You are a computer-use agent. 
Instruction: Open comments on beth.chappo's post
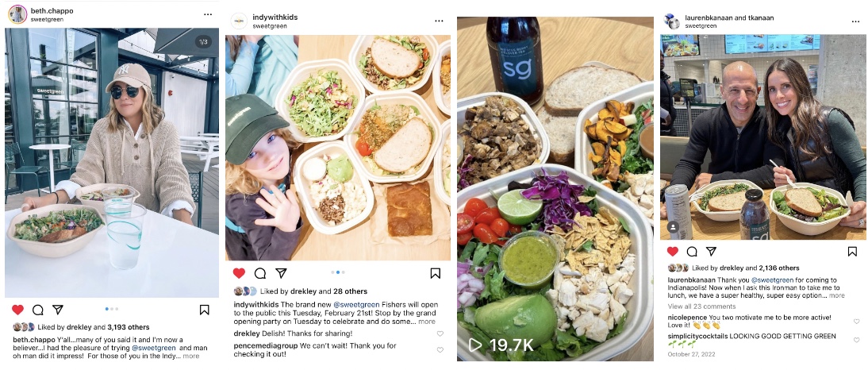click(38, 310)
